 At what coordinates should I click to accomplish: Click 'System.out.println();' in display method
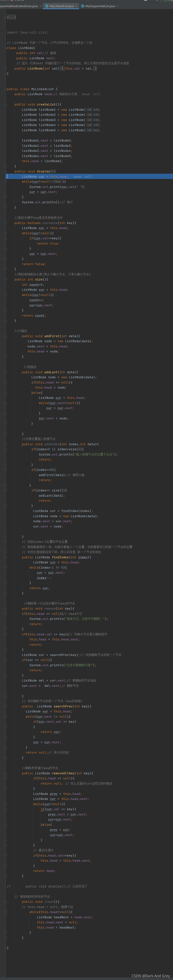pyautogui.click(x=42, y=202)
